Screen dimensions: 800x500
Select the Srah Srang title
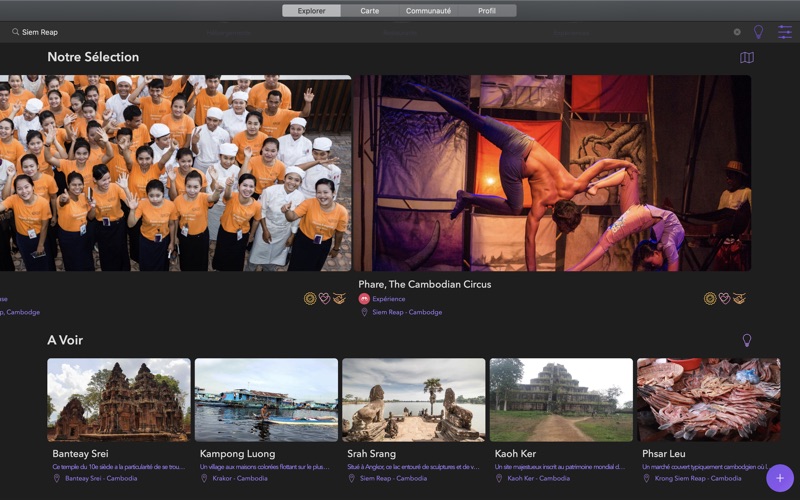(x=371, y=454)
